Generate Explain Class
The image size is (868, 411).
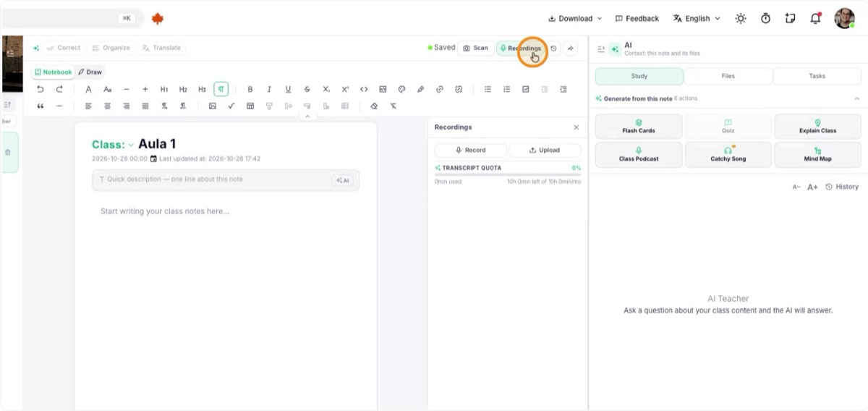coord(818,127)
